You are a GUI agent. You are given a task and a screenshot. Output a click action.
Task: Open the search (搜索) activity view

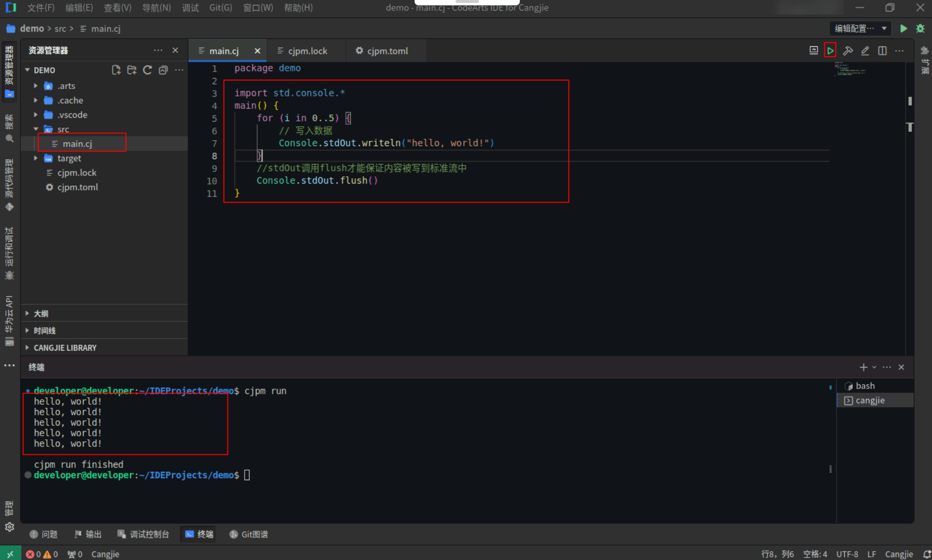pyautogui.click(x=9, y=129)
